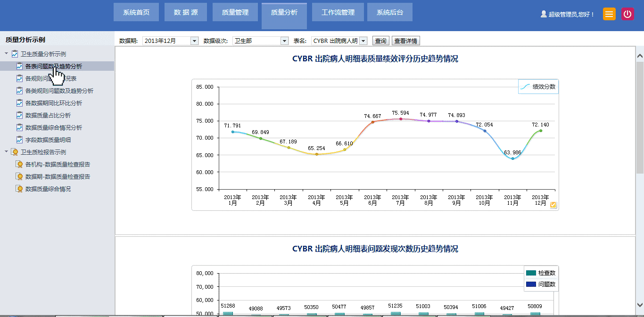
Task: Click the scrollbar down arrow
Action: point(640,305)
